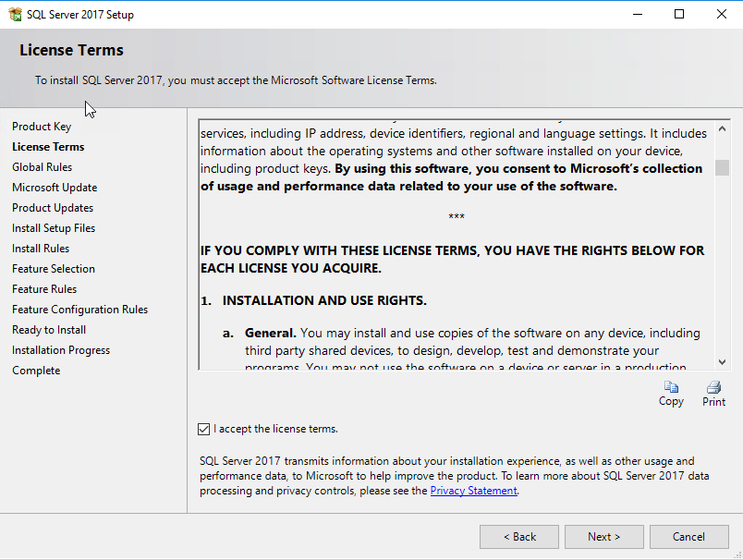Screen dimensions: 743x560
Task: Click the SQL Server Setup title bar icon
Action: click(x=14, y=14)
